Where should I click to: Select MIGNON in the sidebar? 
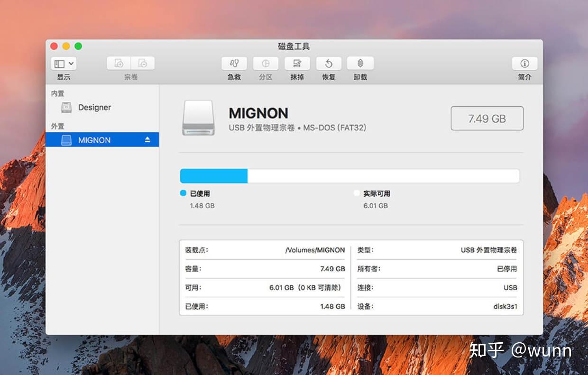(94, 140)
